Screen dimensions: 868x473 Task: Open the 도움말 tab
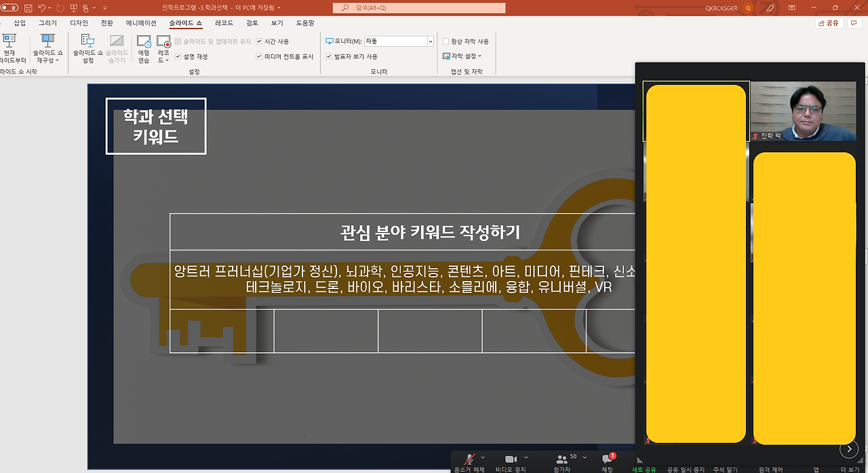304,22
